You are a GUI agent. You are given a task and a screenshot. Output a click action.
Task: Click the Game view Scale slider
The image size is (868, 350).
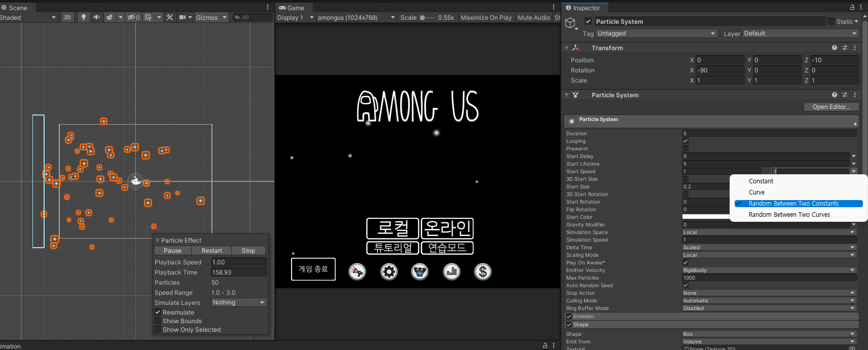tap(426, 17)
